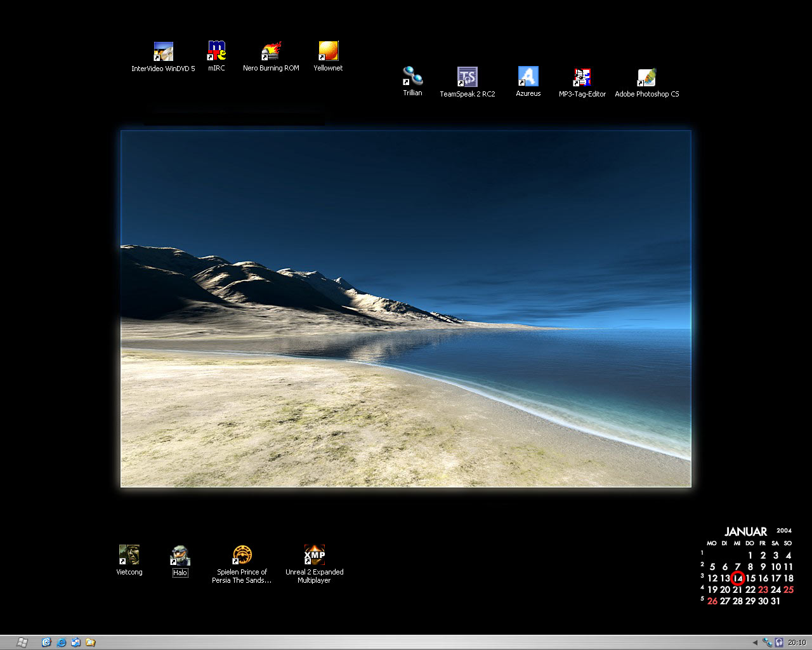Open TeamSpeak 2 RC2 shortcut
Image resolution: width=812 pixels, height=650 pixels.
(x=468, y=77)
